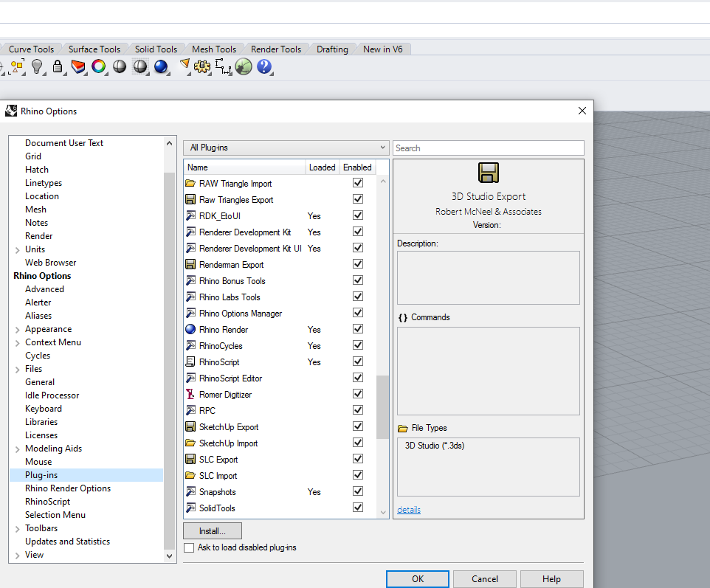Toggle Enabled checkbox for Rhino Labs Tools
The height and width of the screenshot is (588, 710).
358,296
